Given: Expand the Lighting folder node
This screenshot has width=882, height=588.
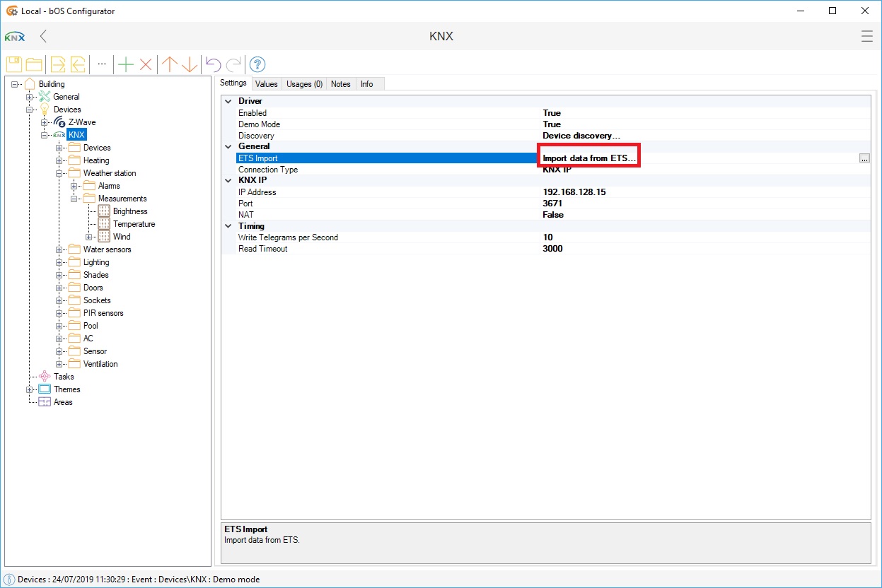Looking at the screenshot, I should point(59,262).
